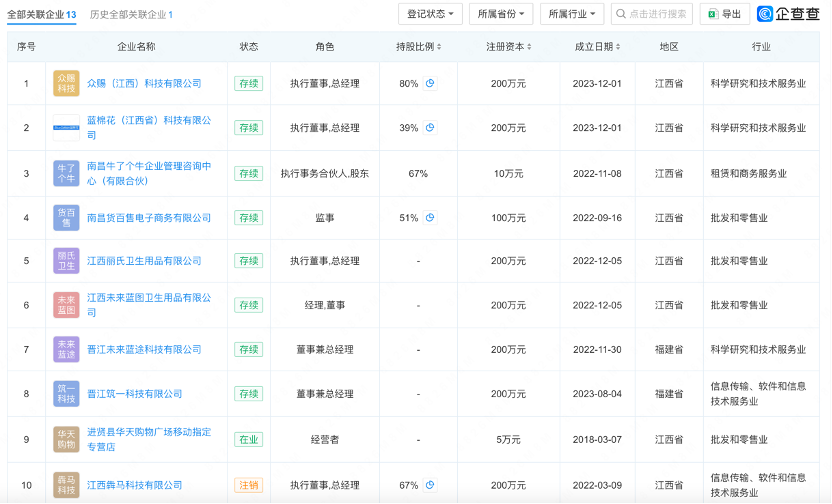Click the chart icon beside 51%
This screenshot has height=504, width=832.
point(430,217)
